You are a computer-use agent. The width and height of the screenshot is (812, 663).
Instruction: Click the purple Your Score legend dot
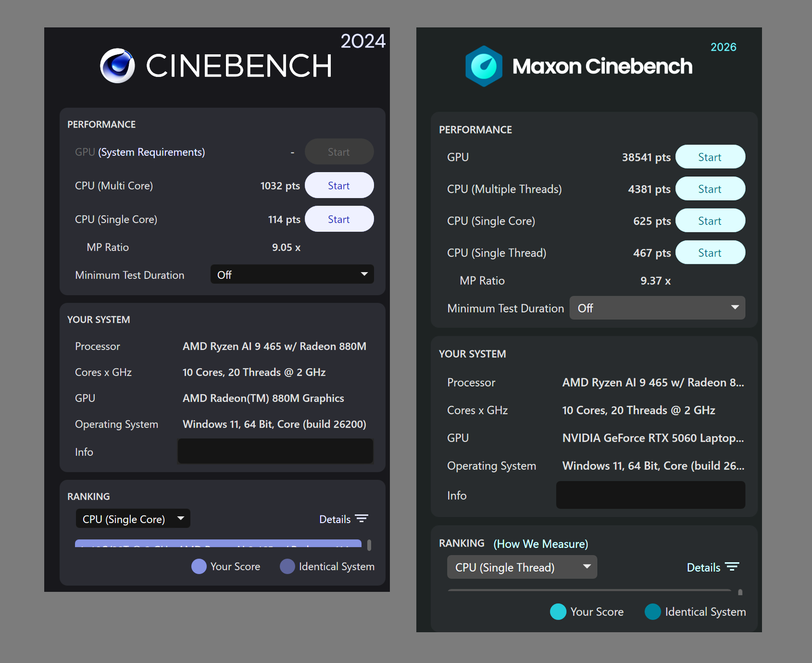pyautogui.click(x=199, y=566)
